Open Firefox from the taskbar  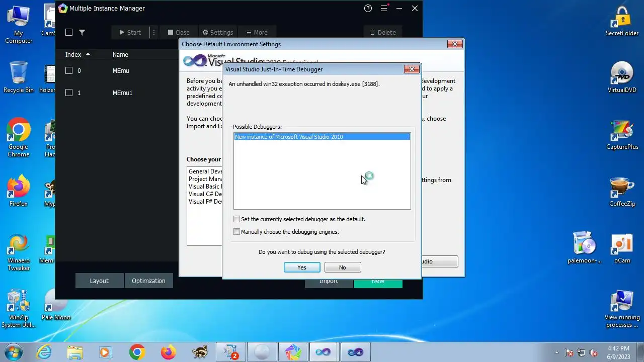click(x=168, y=352)
